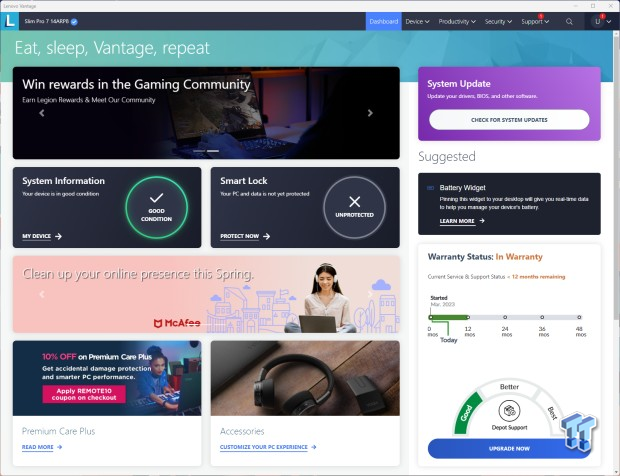Click the McAfee logo

177,323
